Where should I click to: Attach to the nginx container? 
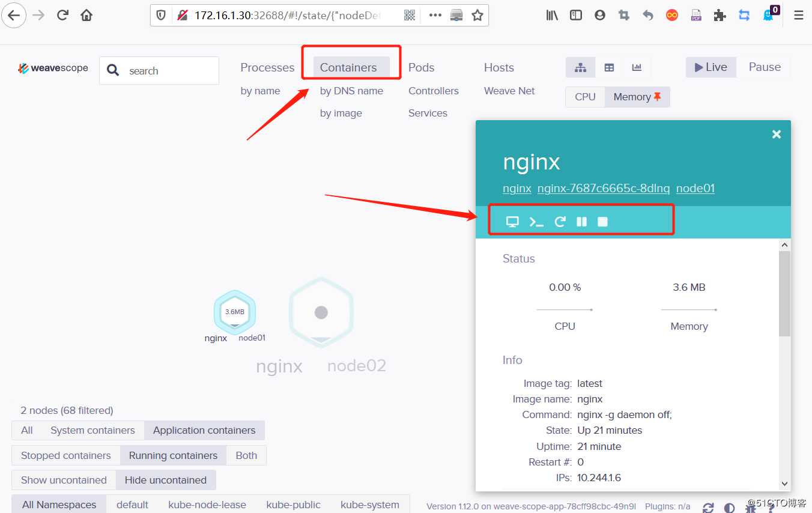pyautogui.click(x=512, y=222)
